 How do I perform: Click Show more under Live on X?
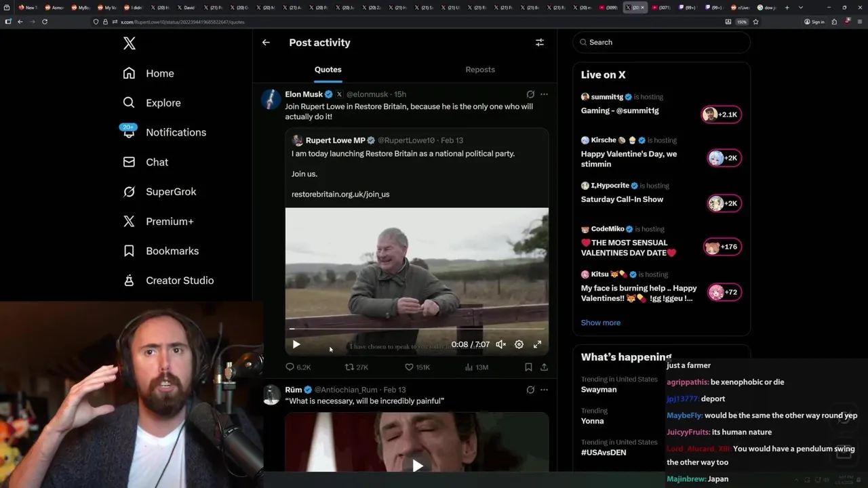pyautogui.click(x=601, y=323)
